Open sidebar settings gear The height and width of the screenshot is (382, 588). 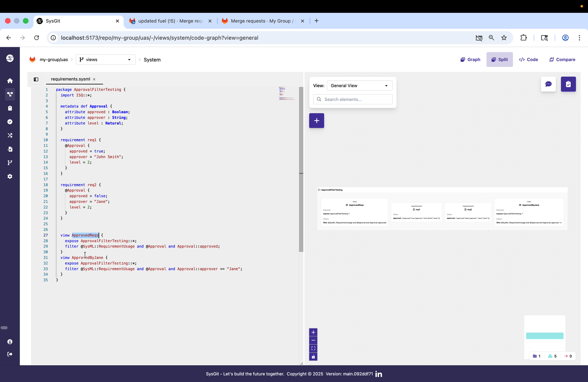click(x=10, y=176)
